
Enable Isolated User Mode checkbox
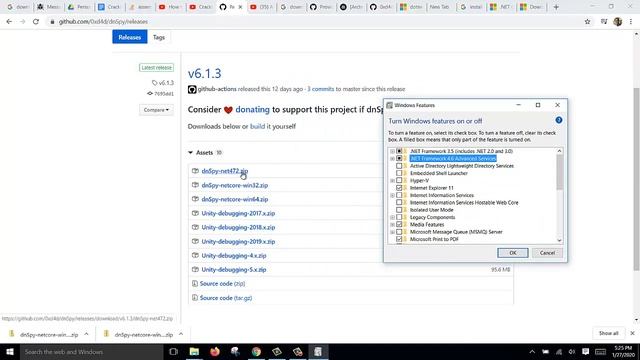coord(399,210)
